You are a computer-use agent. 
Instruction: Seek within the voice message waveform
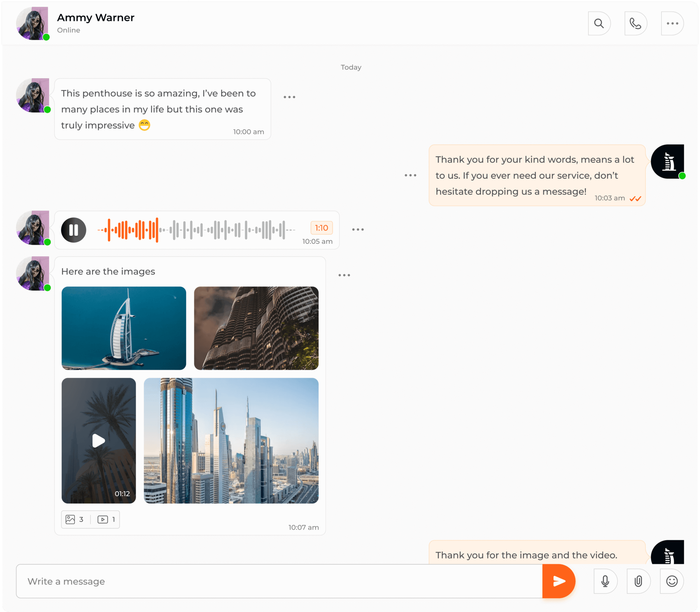tap(197, 230)
